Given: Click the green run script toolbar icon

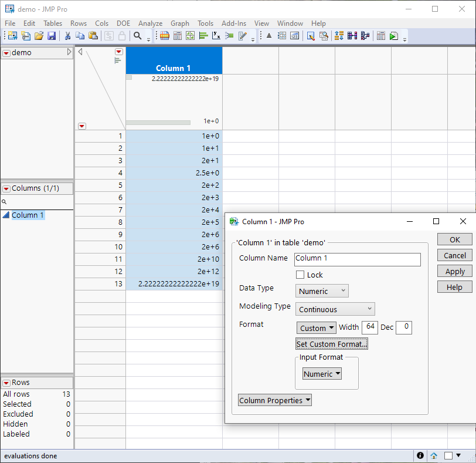Looking at the screenshot, I should coord(394,36).
